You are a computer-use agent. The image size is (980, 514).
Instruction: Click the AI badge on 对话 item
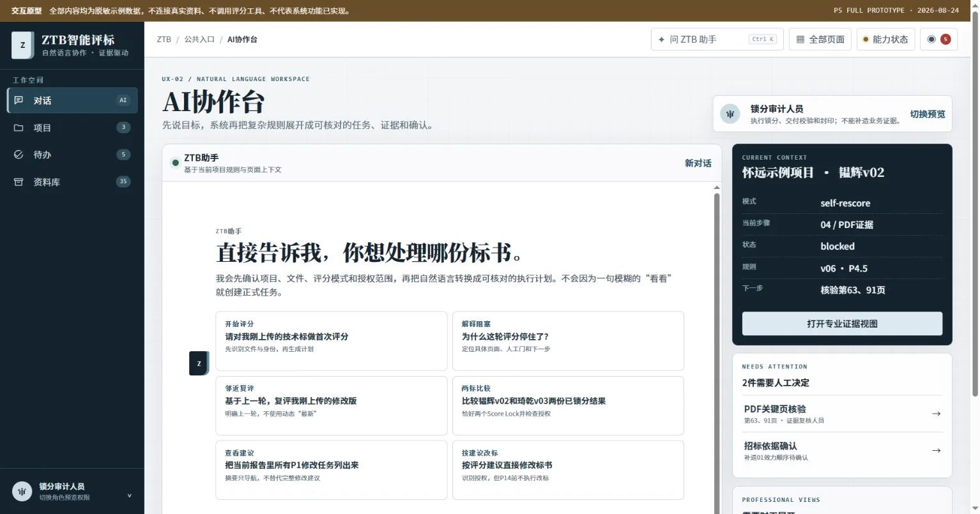(x=123, y=100)
